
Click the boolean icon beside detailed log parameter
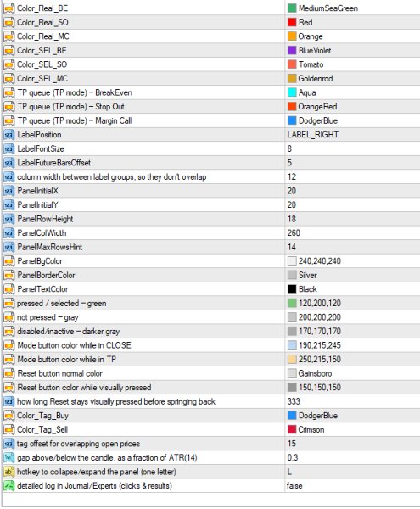click(9, 485)
